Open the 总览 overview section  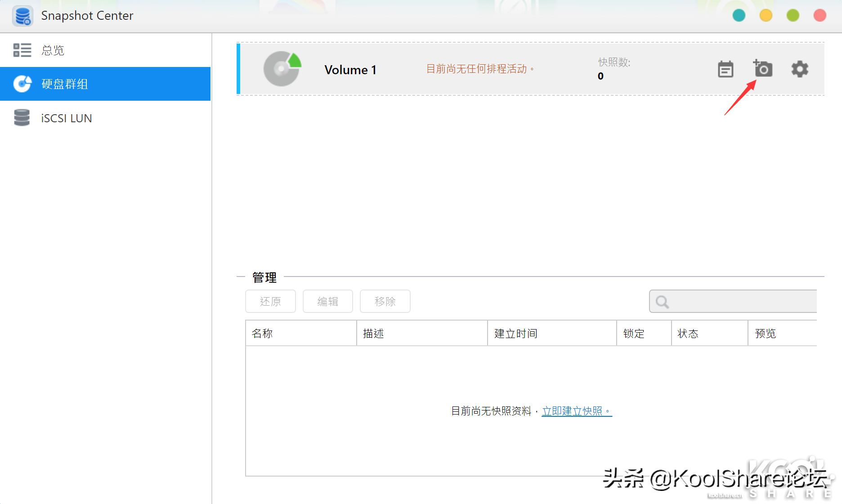tap(53, 50)
